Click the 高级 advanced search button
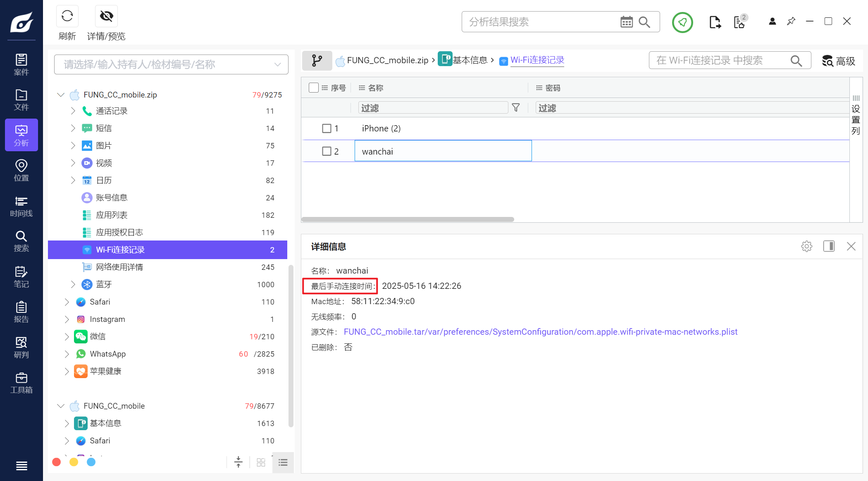Image resolution: width=868 pixels, height=481 pixels. point(839,61)
